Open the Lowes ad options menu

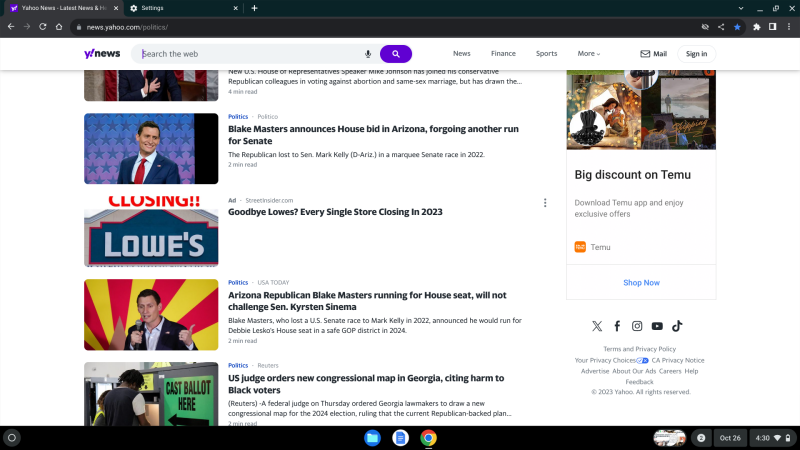tap(545, 203)
